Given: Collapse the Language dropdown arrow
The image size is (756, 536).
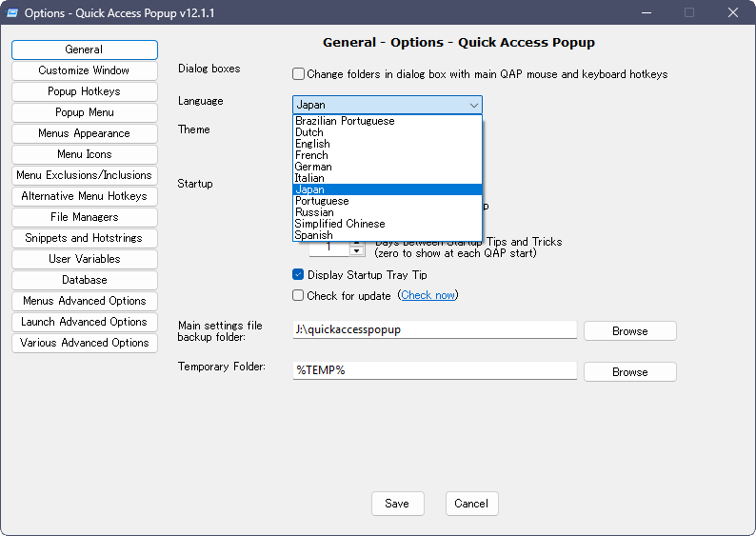Looking at the screenshot, I should 473,105.
